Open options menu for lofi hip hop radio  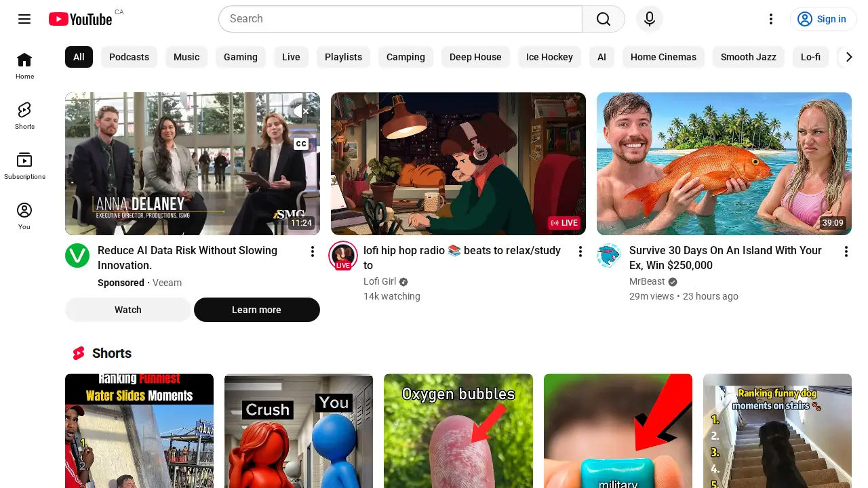(x=580, y=251)
